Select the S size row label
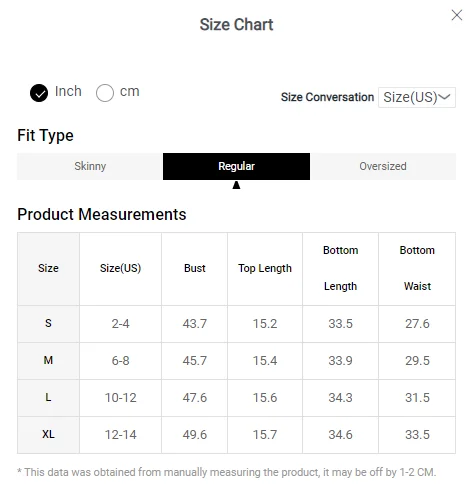475x496 pixels. click(48, 323)
